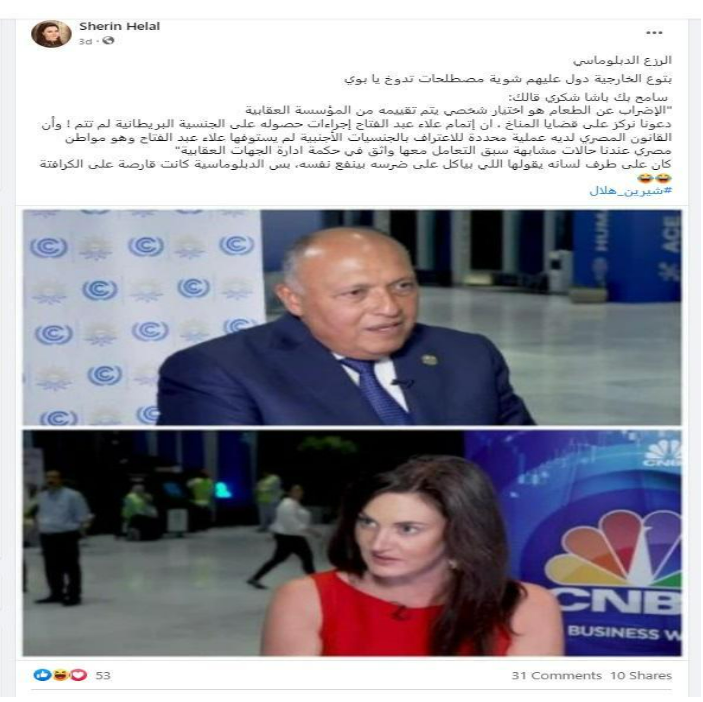Image resolution: width=703 pixels, height=702 pixels.
Task: Click the BUSINESS text under CNBC logo
Action: 613,632
